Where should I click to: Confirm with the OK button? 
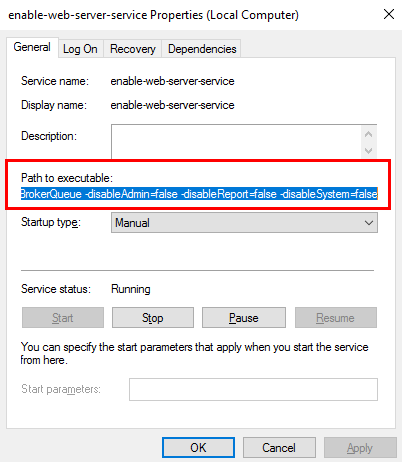pyautogui.click(x=198, y=448)
